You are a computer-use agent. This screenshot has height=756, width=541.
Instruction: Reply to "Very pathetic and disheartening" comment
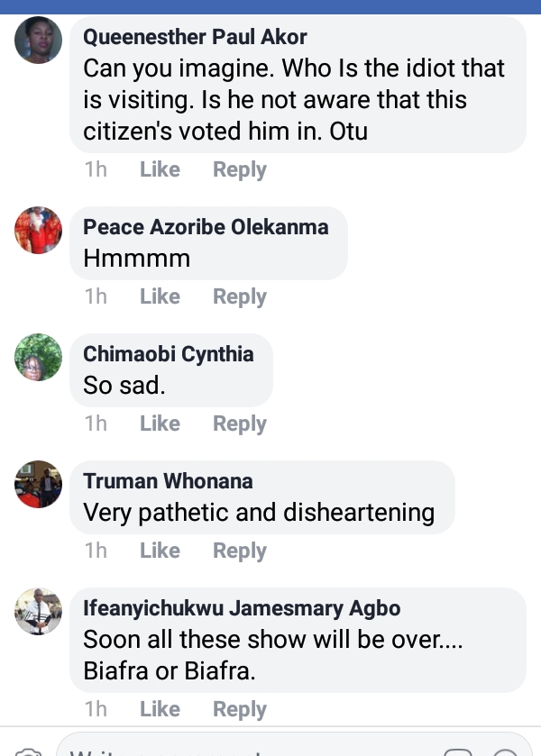click(x=239, y=551)
